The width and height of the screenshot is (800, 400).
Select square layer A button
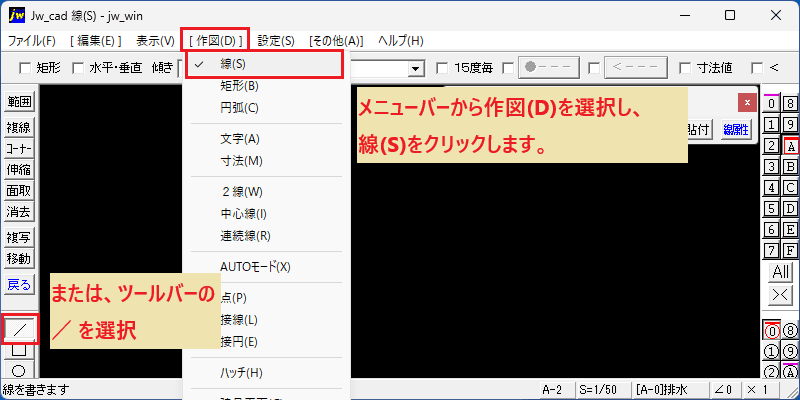coord(791,146)
